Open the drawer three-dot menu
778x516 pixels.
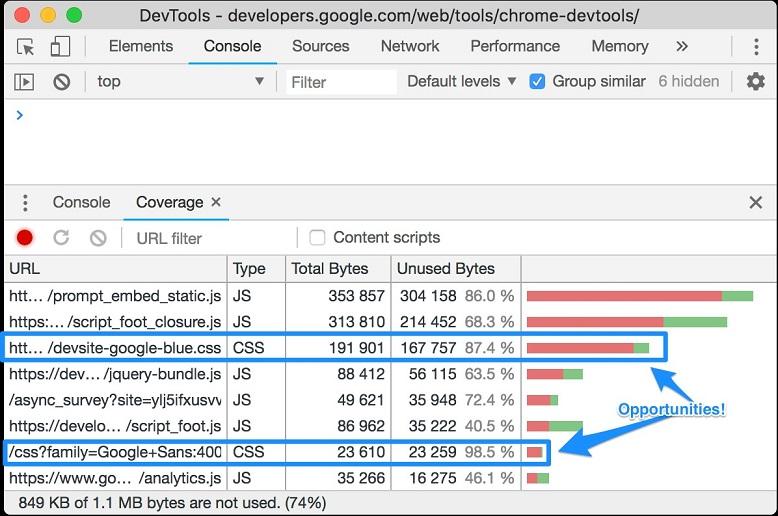click(25, 202)
